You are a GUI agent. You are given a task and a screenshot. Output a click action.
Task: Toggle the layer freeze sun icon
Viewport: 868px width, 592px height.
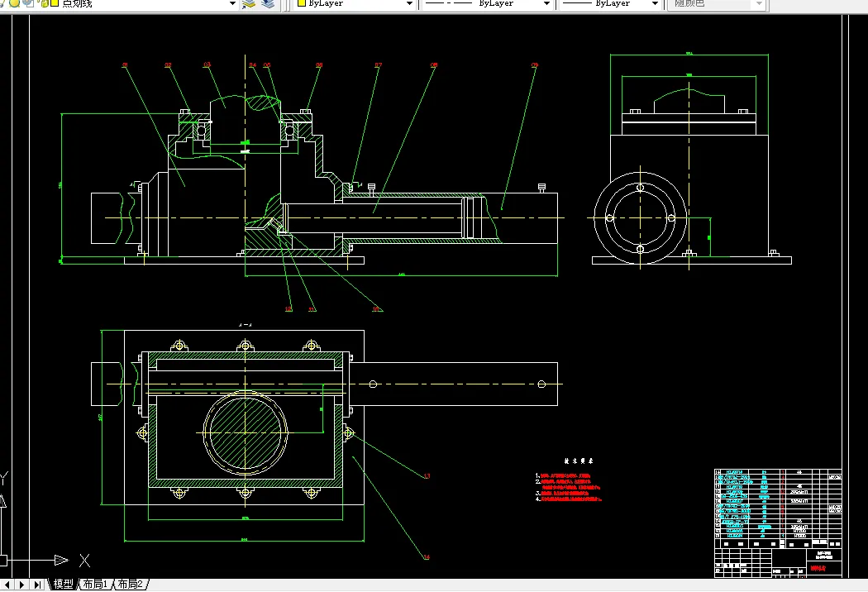click(x=16, y=3)
